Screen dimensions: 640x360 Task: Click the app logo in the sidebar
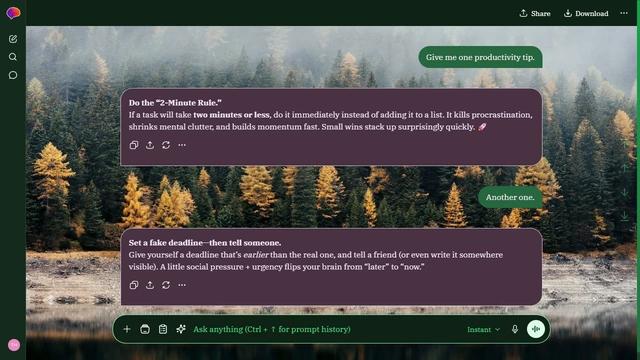coord(13,13)
